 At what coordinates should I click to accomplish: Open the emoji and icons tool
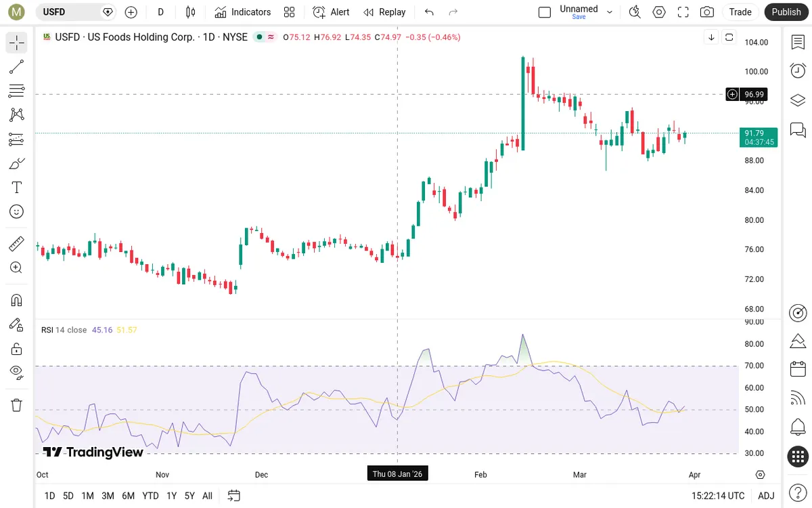17,212
